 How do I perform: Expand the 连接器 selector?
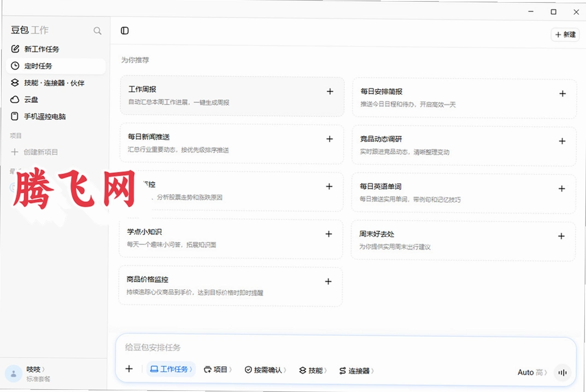click(x=356, y=371)
